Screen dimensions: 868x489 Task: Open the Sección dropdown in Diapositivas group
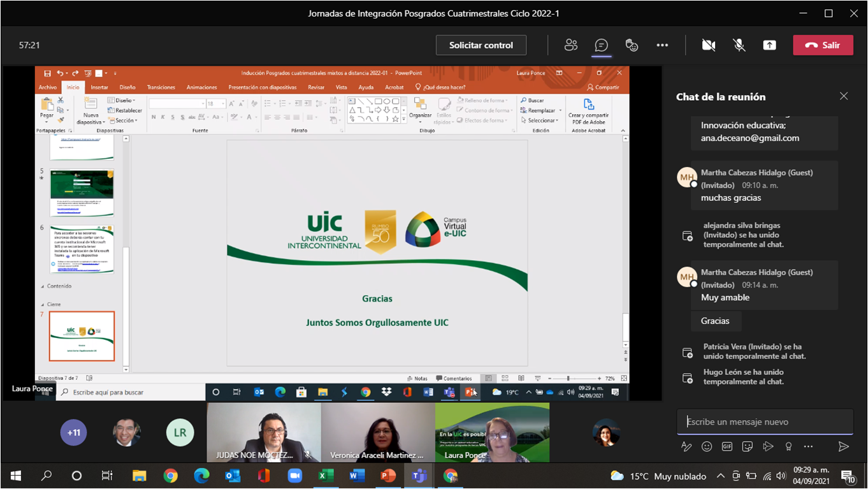coord(122,120)
